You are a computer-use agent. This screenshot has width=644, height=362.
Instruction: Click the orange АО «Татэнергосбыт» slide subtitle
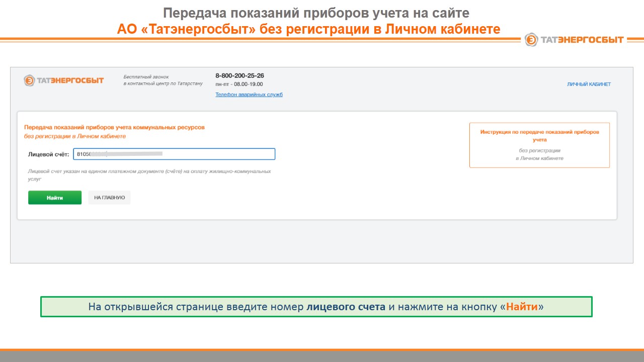309,29
